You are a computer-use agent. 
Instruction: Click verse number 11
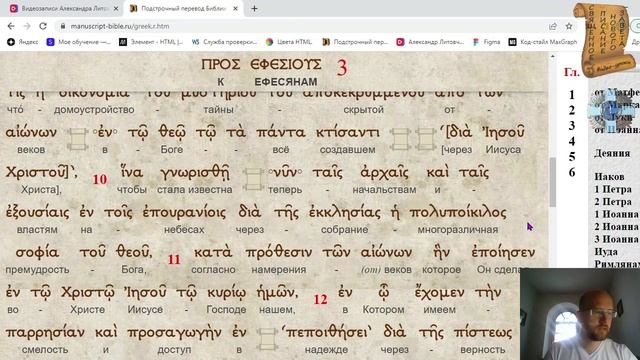pyautogui.click(x=174, y=260)
